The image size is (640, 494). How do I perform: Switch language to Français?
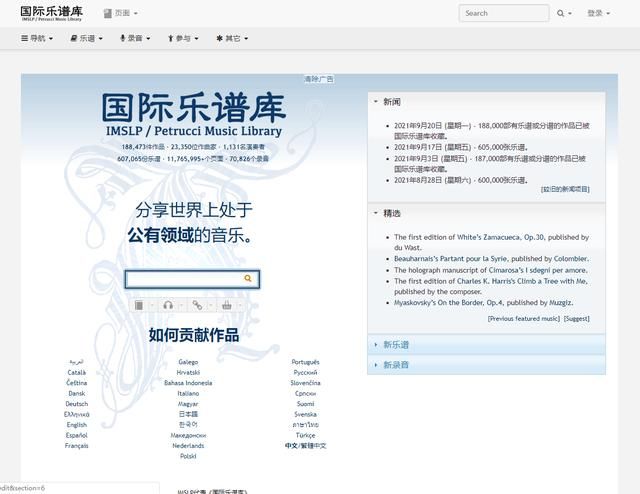click(77, 446)
